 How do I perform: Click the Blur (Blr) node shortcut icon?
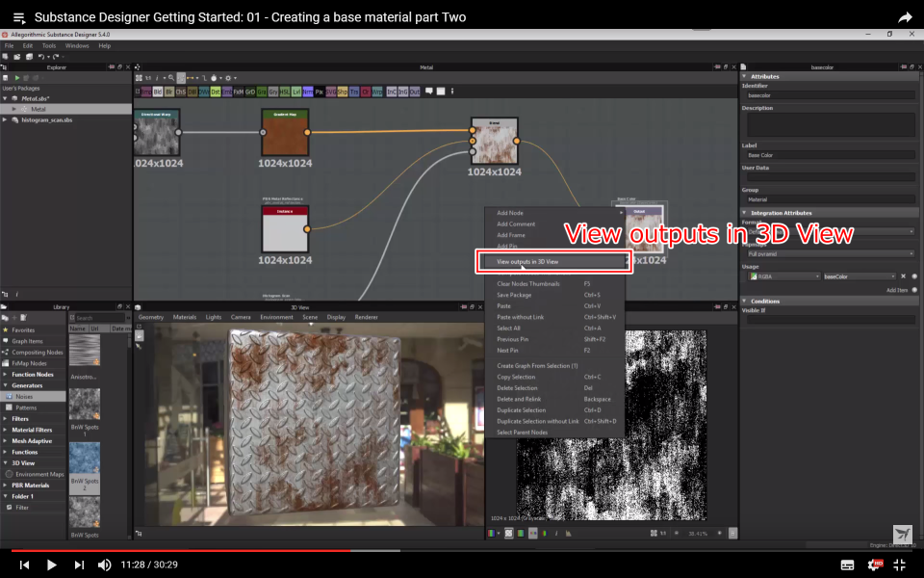click(169, 92)
